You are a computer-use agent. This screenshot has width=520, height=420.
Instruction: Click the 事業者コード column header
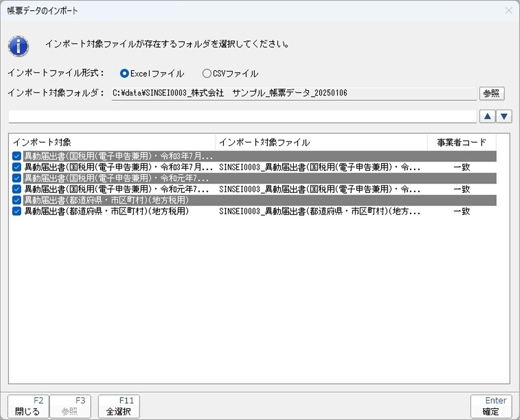462,142
